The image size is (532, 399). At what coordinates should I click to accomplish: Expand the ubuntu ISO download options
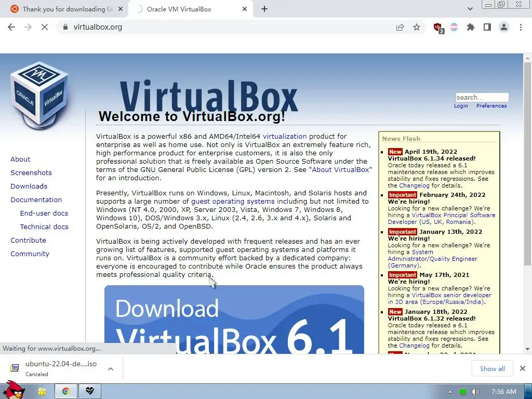[x=111, y=369]
